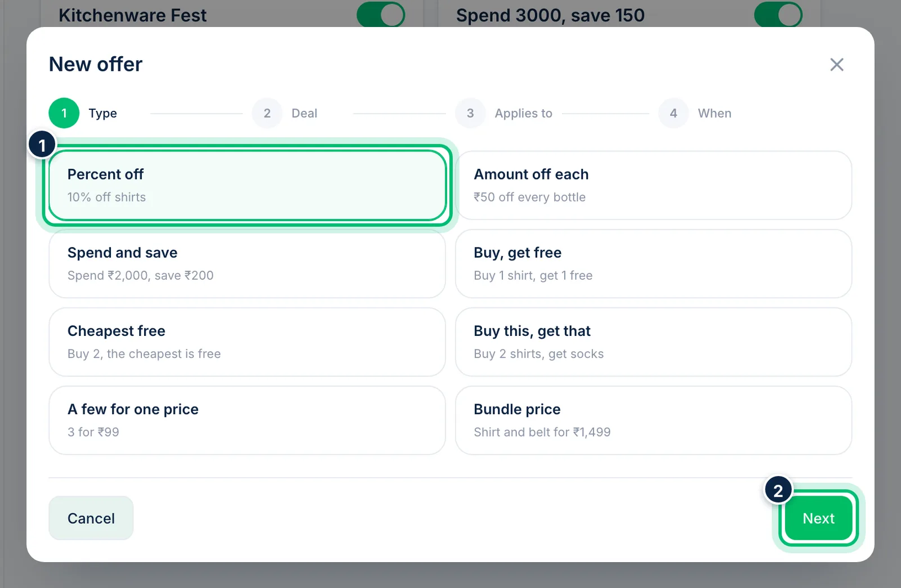The image size is (901, 588).
Task: Select the Buy this, get that option
Action: (x=653, y=342)
